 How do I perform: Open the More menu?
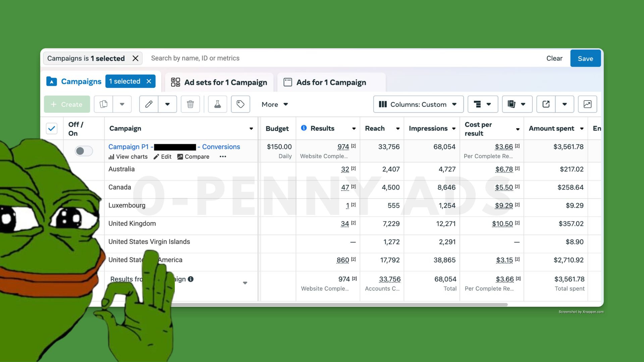click(x=275, y=104)
